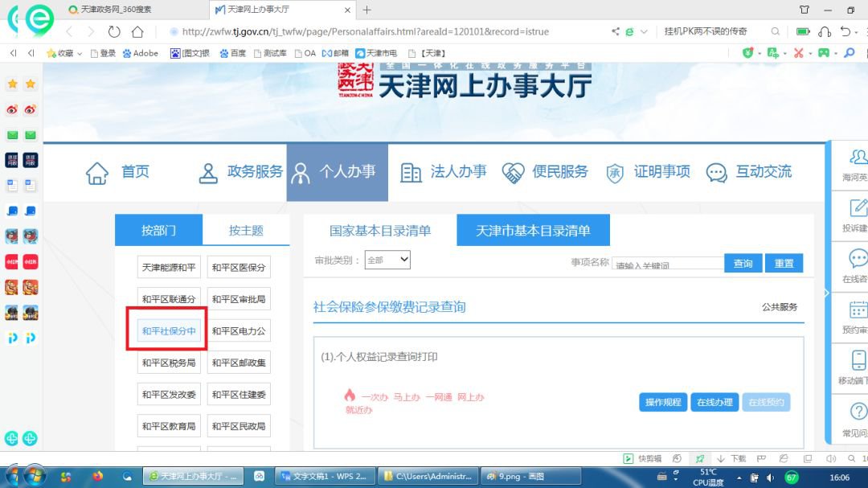Open 互动交流 navigation item
The height and width of the screenshot is (488, 868).
[x=749, y=172]
